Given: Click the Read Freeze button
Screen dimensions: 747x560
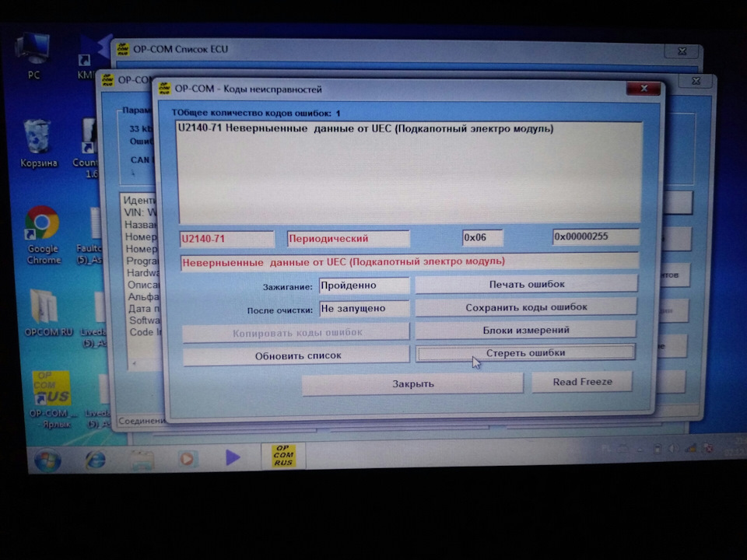Looking at the screenshot, I should point(582,382).
